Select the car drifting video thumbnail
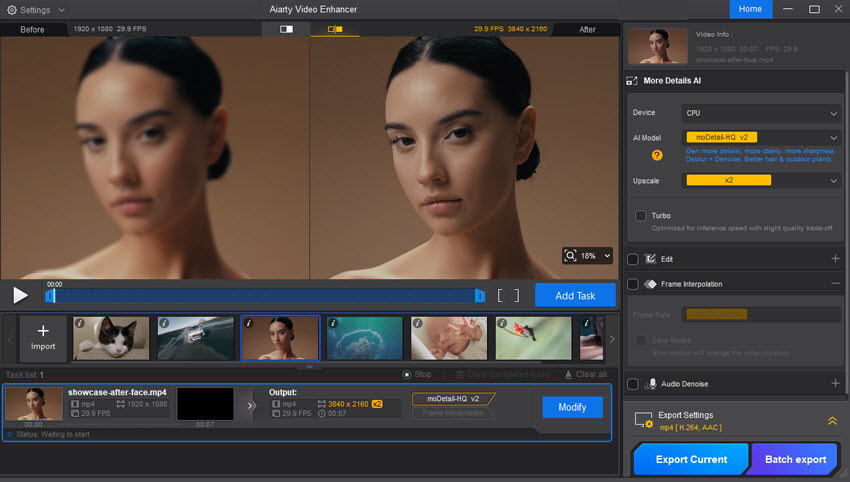 [196, 338]
